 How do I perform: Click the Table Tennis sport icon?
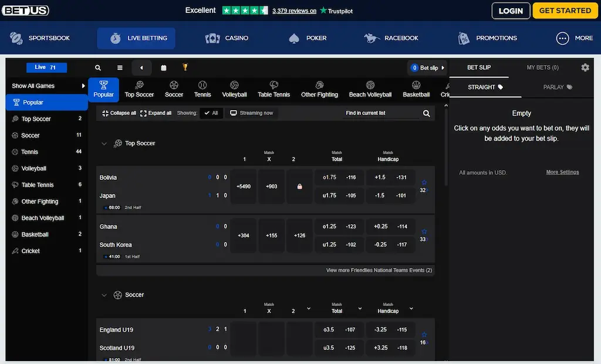tap(274, 84)
